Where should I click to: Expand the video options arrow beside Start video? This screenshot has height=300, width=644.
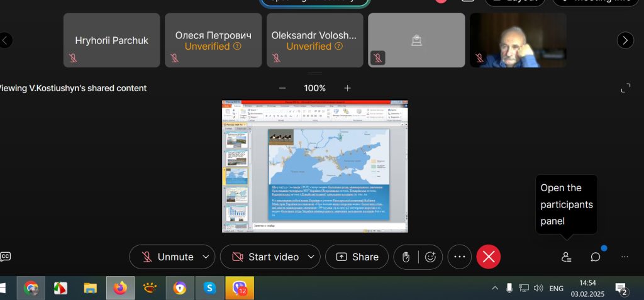(311, 257)
